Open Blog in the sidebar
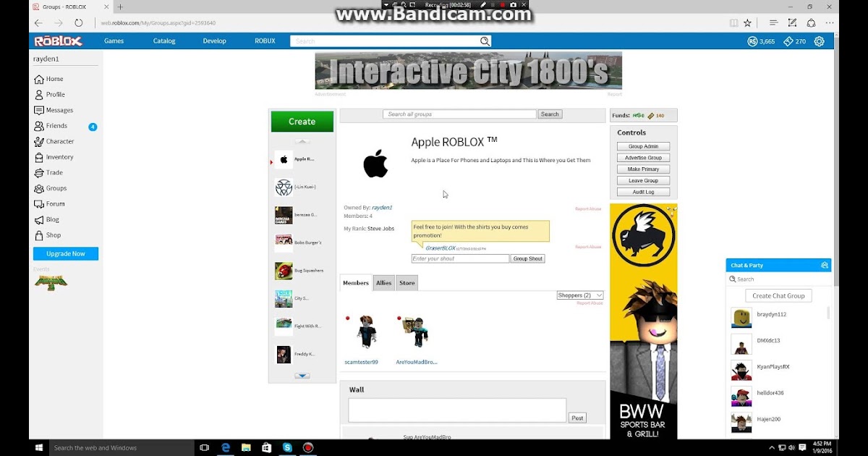868x456 pixels. coord(47,219)
